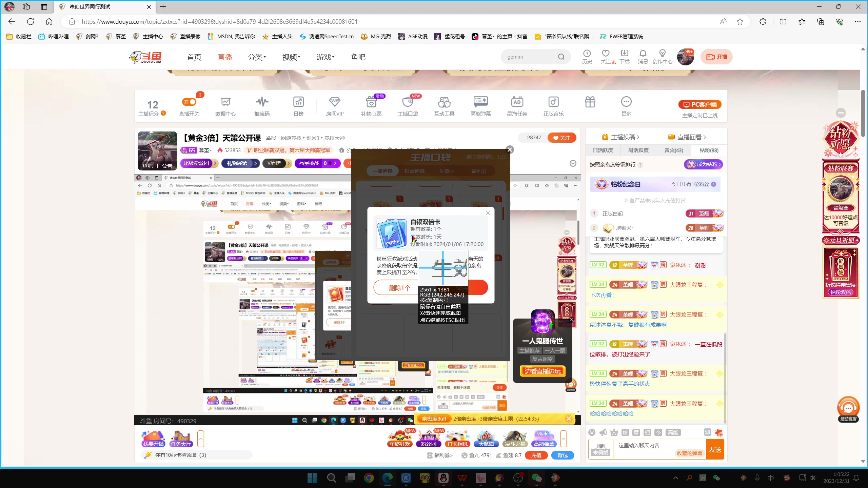Image resolution: width=868 pixels, height=488 pixels.
Task: Click the 删除1个 delete button
Action: (x=399, y=288)
